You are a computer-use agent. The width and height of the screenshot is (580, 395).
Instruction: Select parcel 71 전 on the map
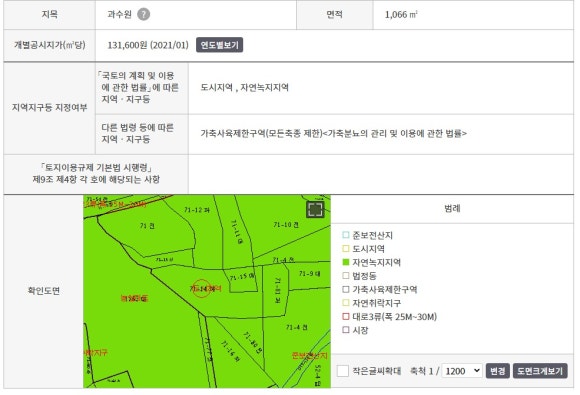147,226
